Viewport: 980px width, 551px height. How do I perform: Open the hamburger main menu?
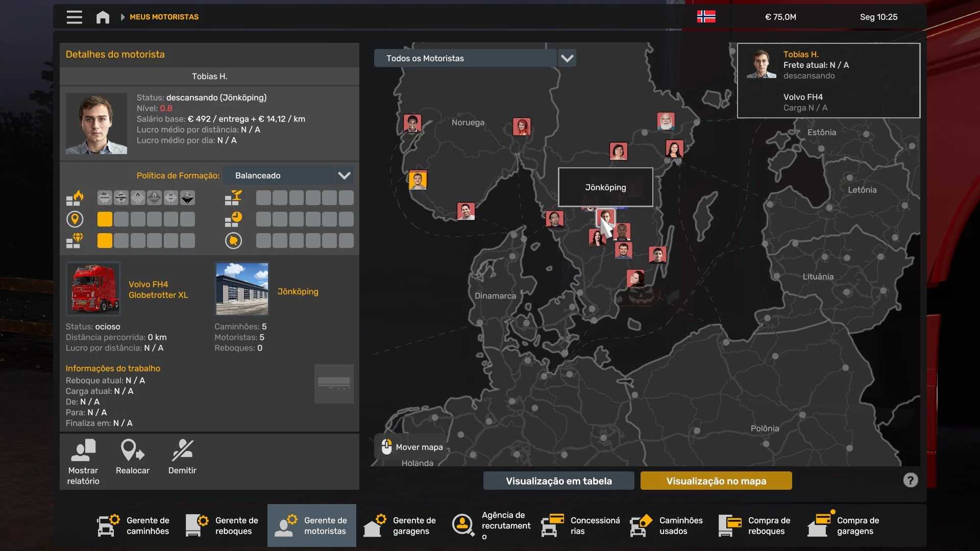(x=74, y=17)
